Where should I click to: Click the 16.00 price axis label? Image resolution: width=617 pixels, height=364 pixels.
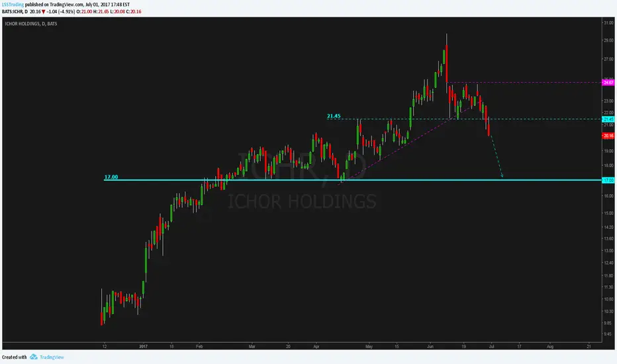[x=608, y=196]
